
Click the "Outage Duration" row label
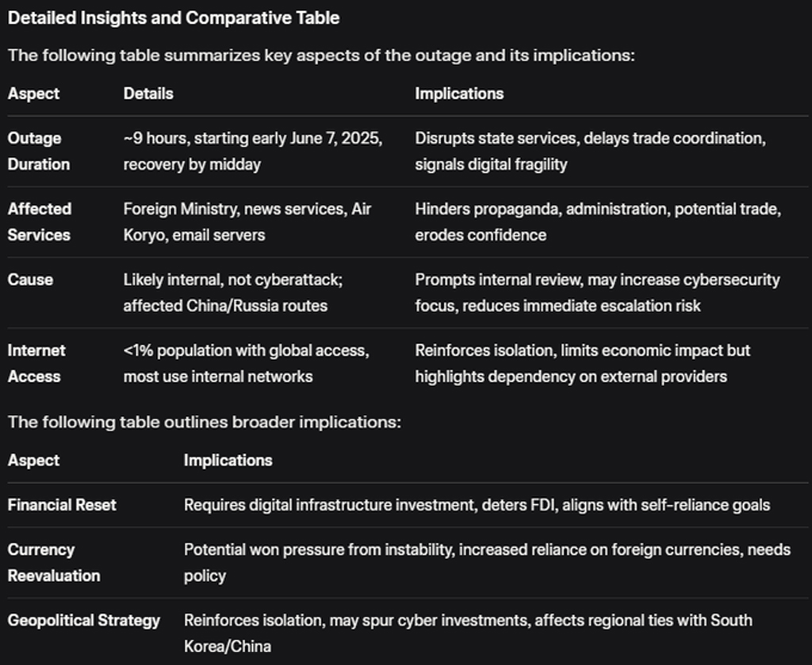pyautogui.click(x=39, y=151)
